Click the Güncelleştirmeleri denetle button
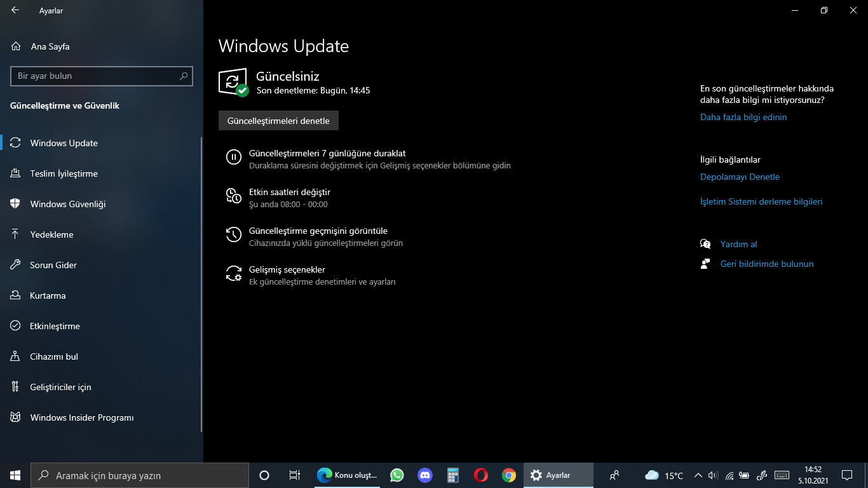 click(278, 121)
